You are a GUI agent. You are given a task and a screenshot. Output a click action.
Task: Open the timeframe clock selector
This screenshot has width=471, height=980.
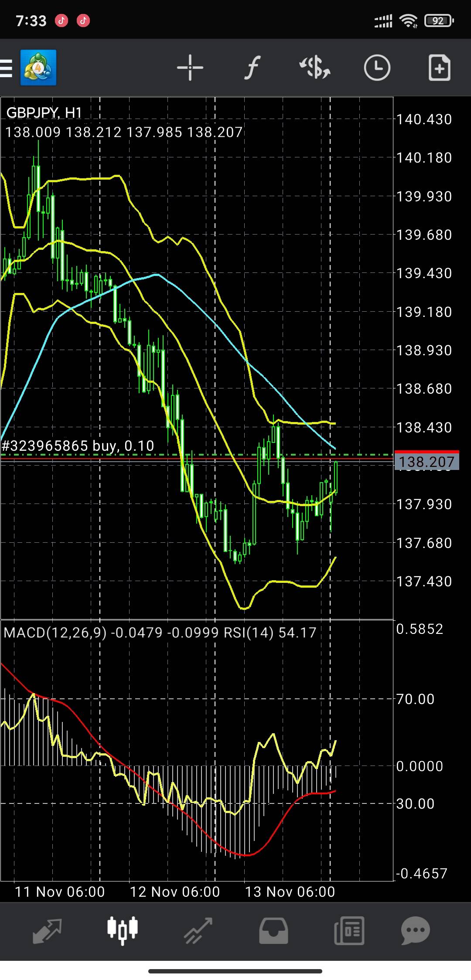tap(377, 68)
